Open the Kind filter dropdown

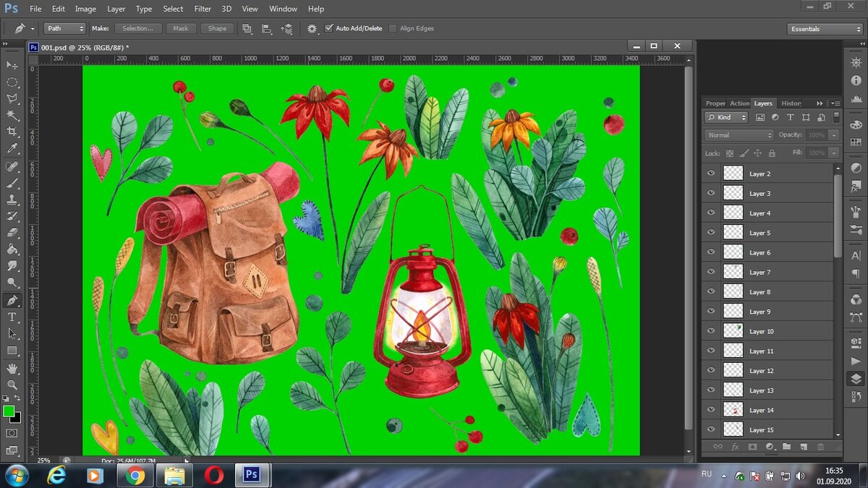(x=727, y=117)
